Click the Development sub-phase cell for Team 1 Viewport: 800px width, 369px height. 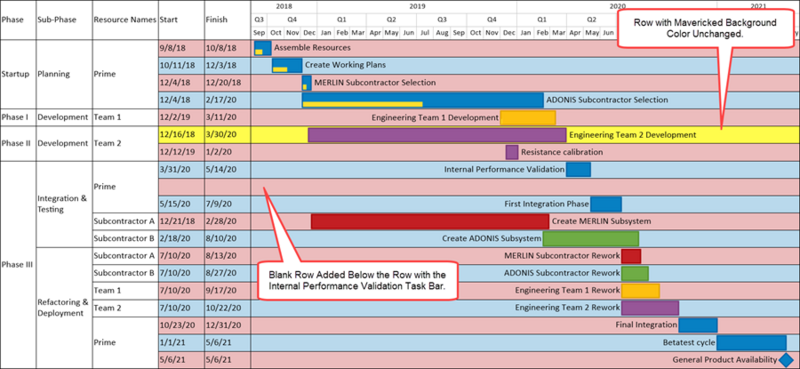64,117
